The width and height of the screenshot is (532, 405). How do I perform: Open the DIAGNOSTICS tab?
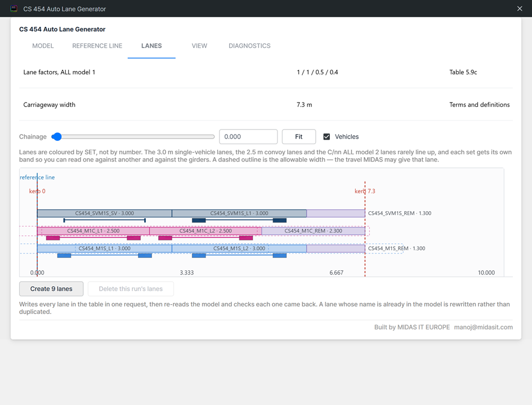tap(249, 46)
